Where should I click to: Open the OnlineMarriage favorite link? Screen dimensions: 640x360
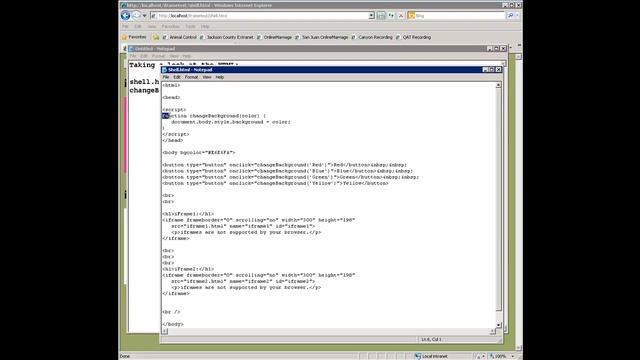pos(274,37)
